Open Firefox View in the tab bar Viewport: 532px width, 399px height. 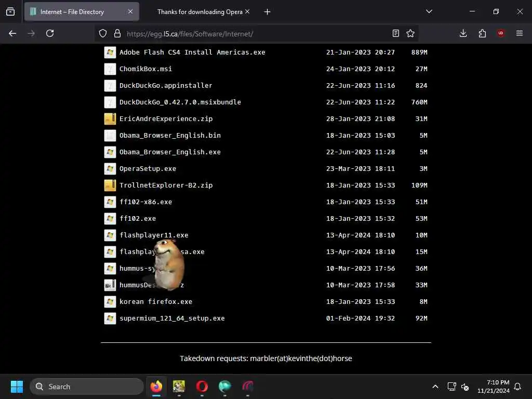tap(10, 12)
